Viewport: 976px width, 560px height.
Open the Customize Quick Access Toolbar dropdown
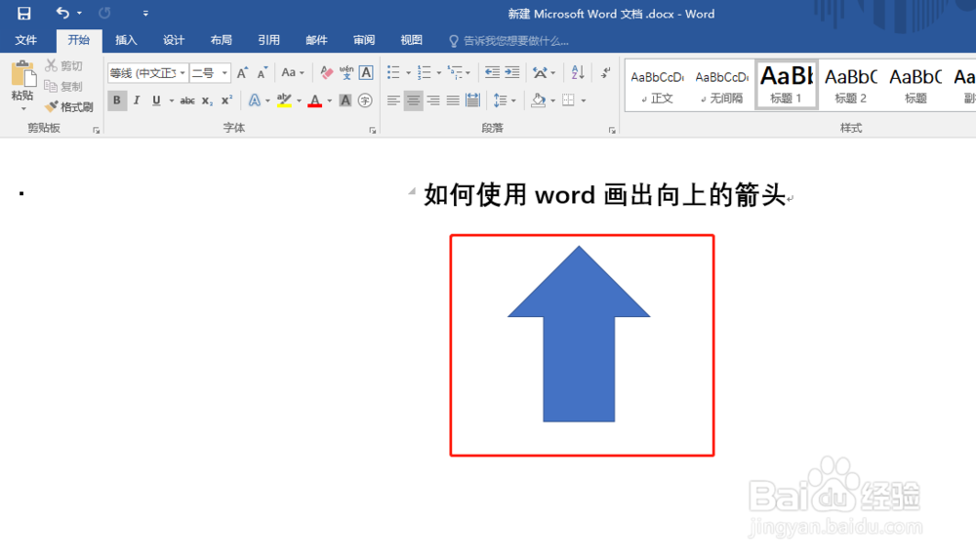[x=145, y=13]
